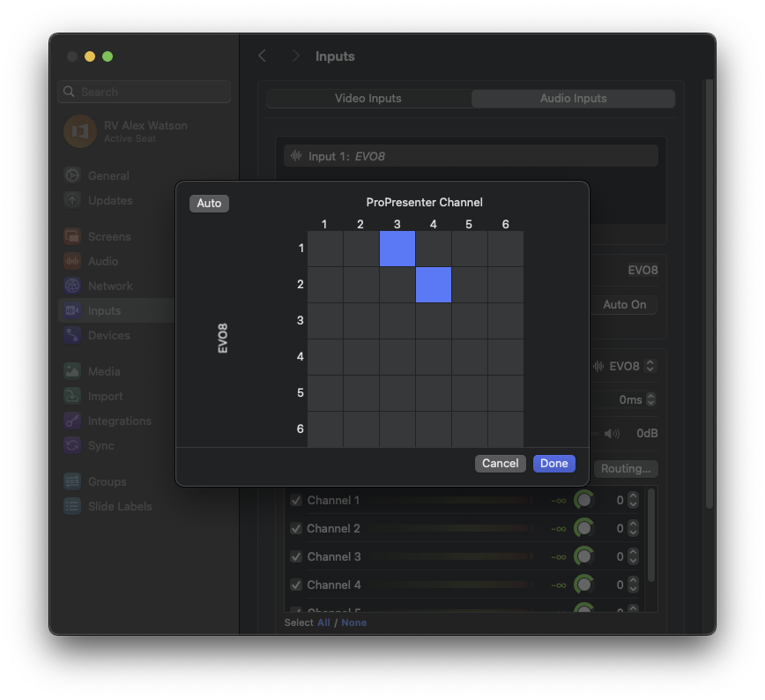
Task: Enable routing cell EVO8 2 to channel 2
Action: pyautogui.click(x=361, y=285)
